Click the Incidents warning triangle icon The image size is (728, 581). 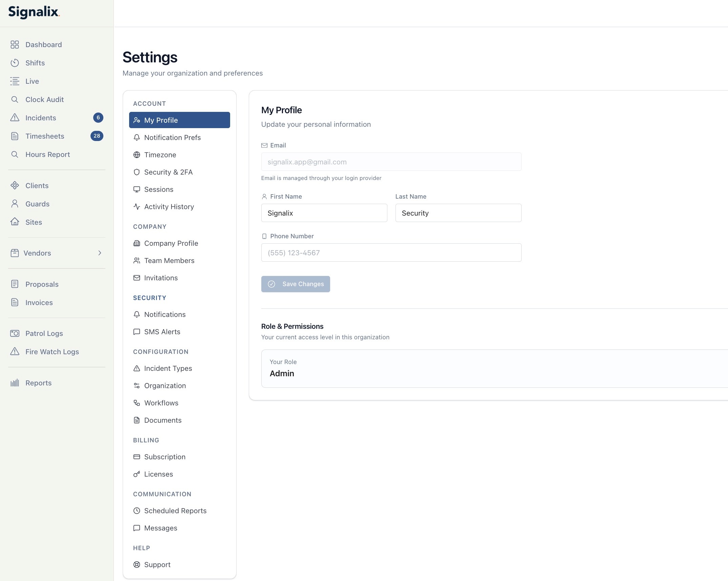click(x=15, y=118)
